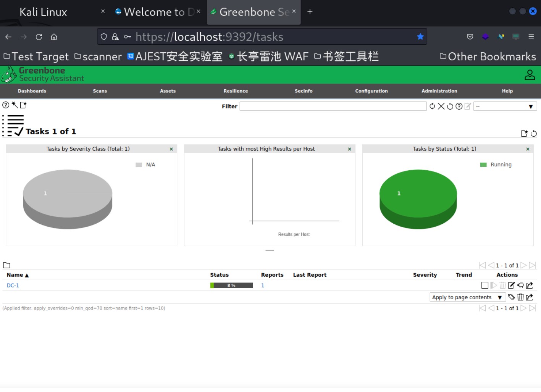Screen dimensions: 541x392
Task: Clone the DC-1 task with sheep icon
Action: click(x=520, y=285)
